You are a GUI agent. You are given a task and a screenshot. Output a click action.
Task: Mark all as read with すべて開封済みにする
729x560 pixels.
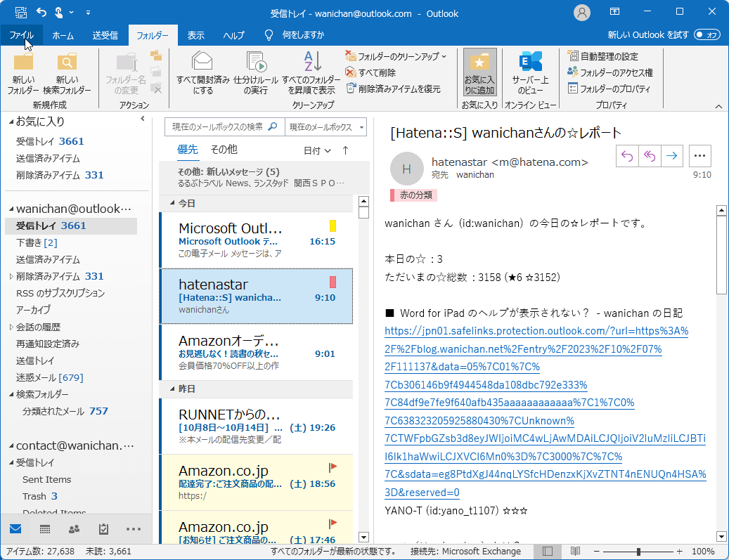[202, 74]
